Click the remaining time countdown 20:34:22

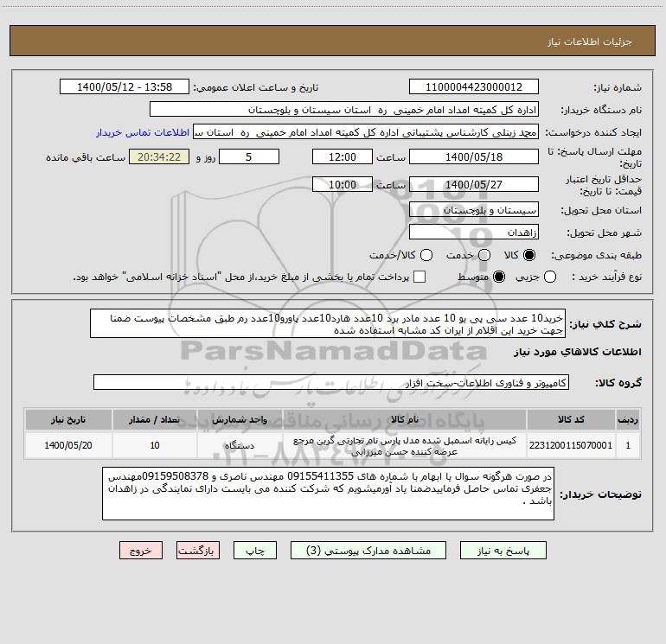pyautogui.click(x=159, y=156)
